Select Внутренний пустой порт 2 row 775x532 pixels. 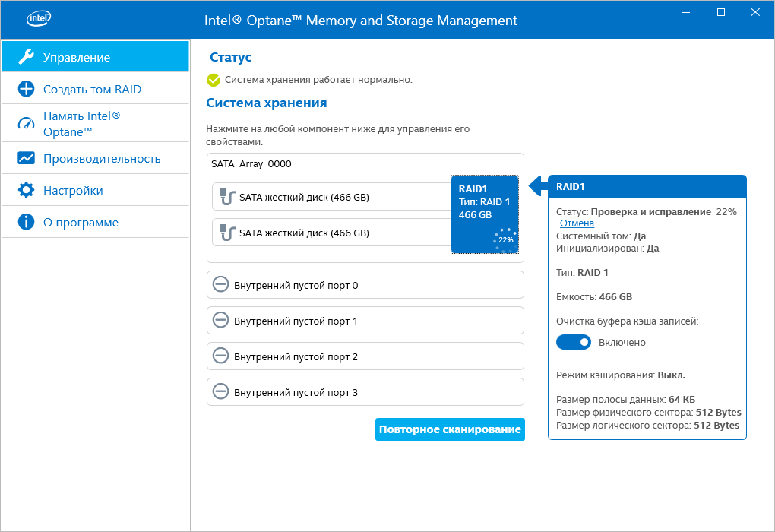pos(365,356)
